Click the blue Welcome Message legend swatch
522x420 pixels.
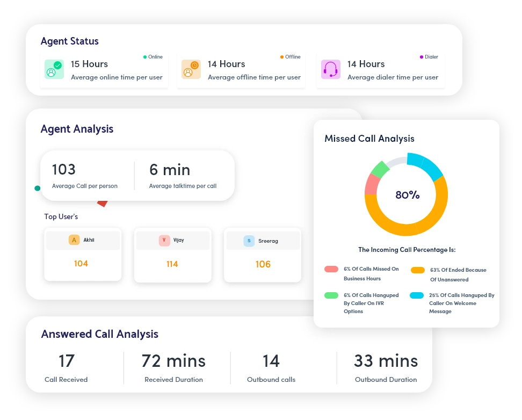coord(416,295)
